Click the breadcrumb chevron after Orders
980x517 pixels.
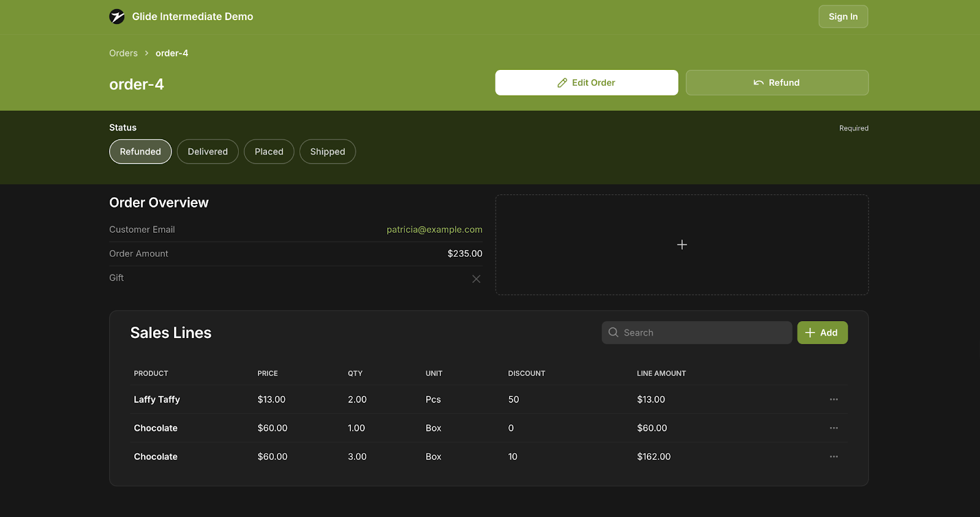click(x=146, y=53)
